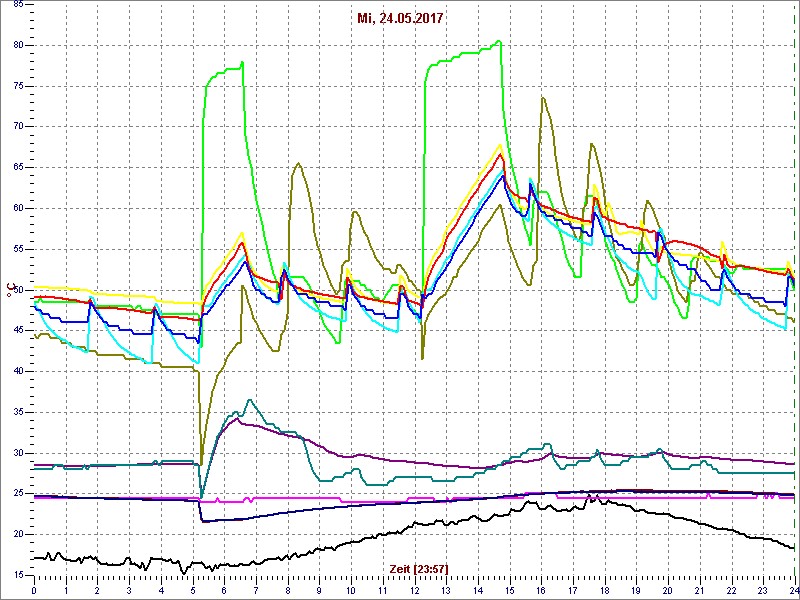This screenshot has height=600, width=800.
Task: Select the 70 value on the temperature axis
Action: (16, 127)
